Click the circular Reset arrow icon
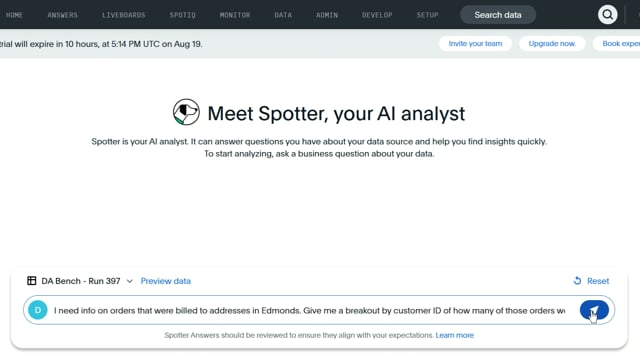Viewport: 640px width, 360px height. pos(577,281)
